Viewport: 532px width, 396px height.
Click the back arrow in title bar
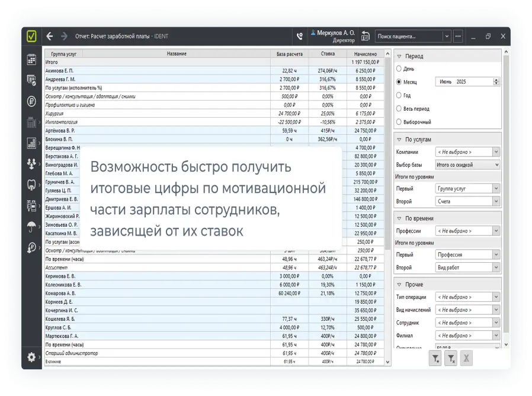[50, 36]
